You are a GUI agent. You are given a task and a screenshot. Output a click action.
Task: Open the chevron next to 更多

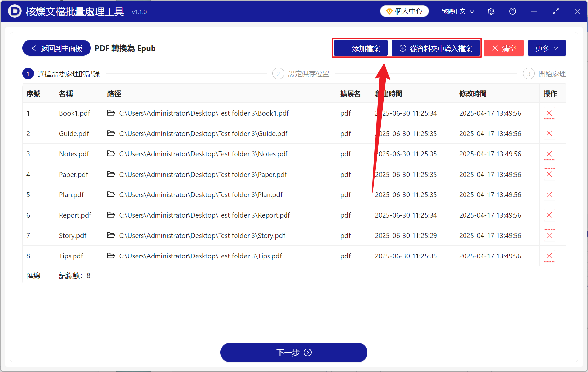[556, 48]
